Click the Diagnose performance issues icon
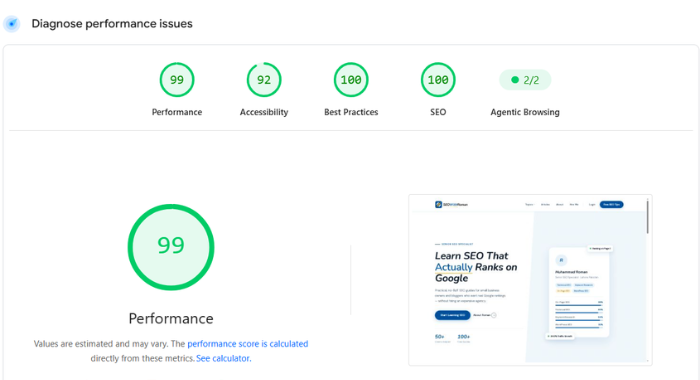 point(12,24)
